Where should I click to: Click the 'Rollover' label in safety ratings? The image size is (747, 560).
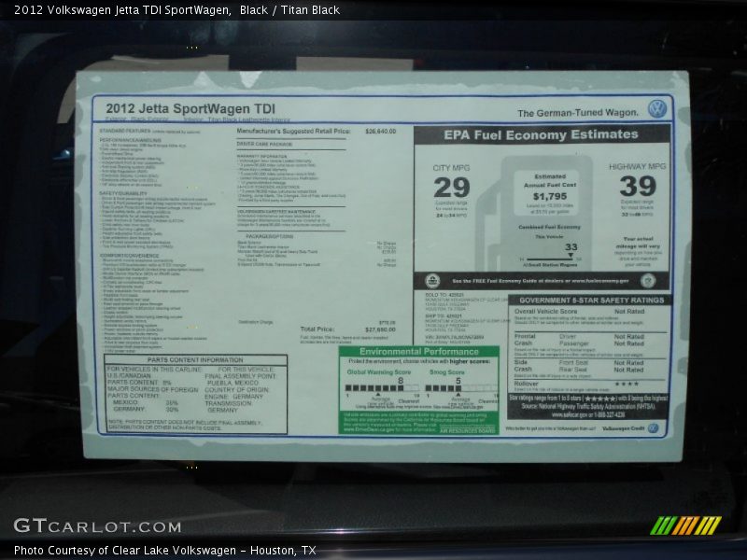(526, 384)
